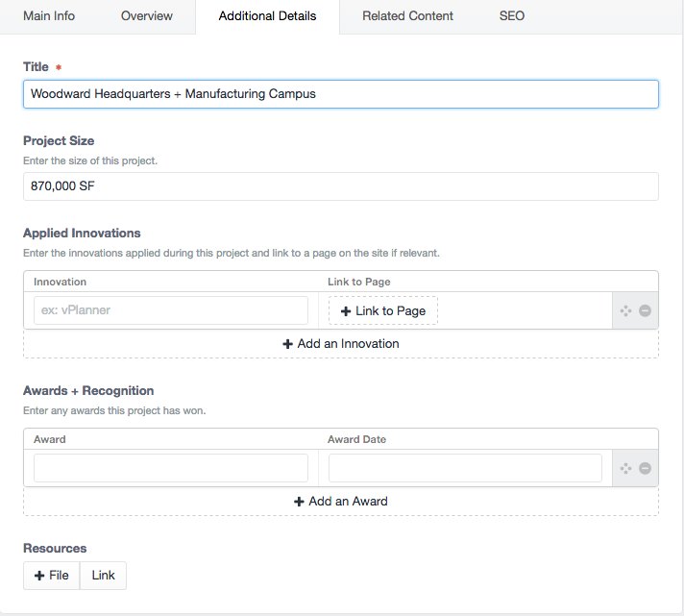
Task: Open the Overview tab
Action: [147, 16]
